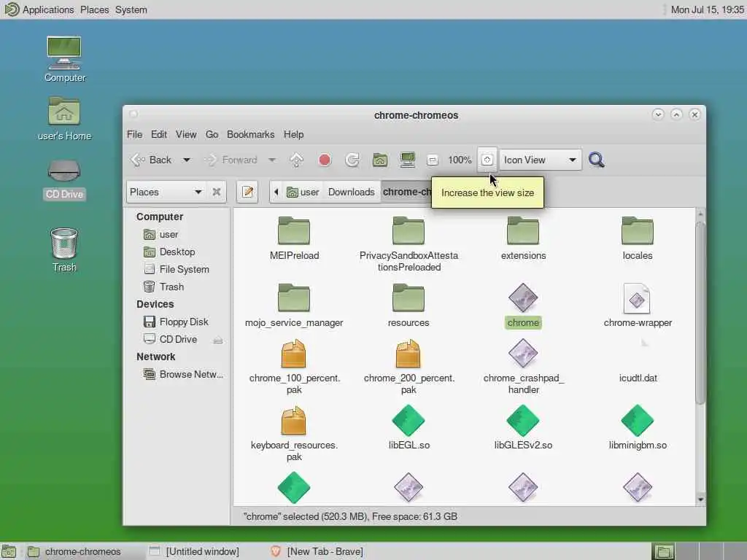
Task: Go to Home folder toolbar icon
Action: 379,160
